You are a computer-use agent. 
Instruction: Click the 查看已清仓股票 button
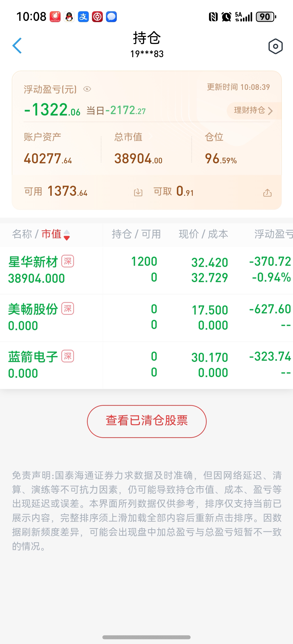coord(147,421)
